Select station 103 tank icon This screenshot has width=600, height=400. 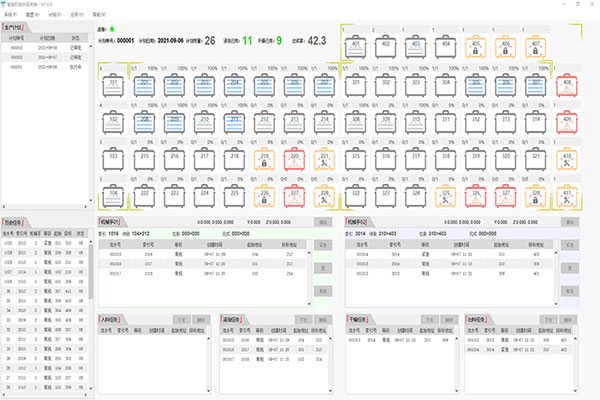click(113, 159)
